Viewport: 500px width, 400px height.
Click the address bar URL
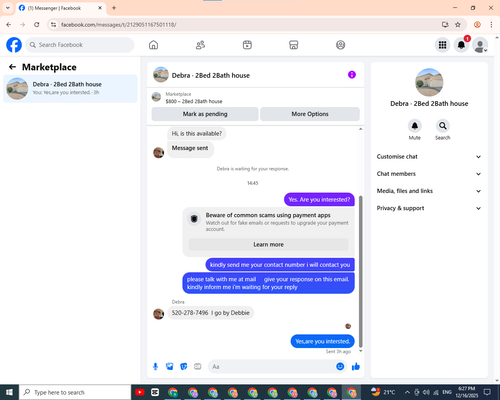click(119, 25)
